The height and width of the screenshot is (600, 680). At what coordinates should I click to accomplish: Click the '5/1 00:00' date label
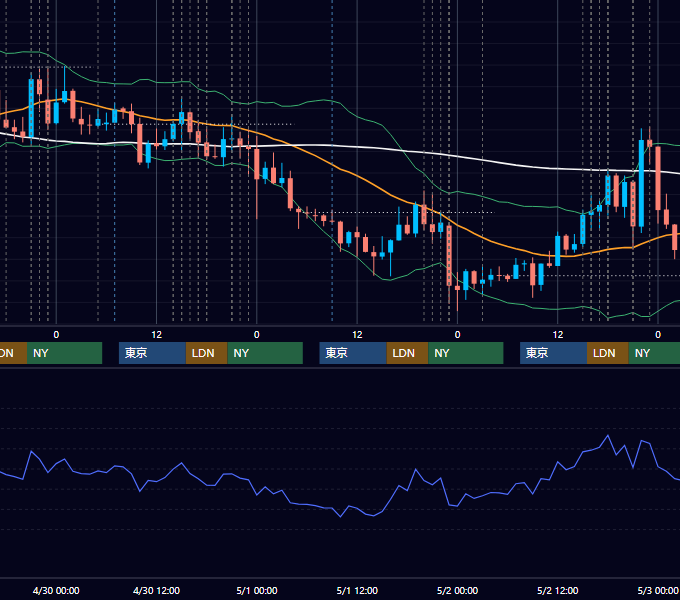(x=257, y=590)
